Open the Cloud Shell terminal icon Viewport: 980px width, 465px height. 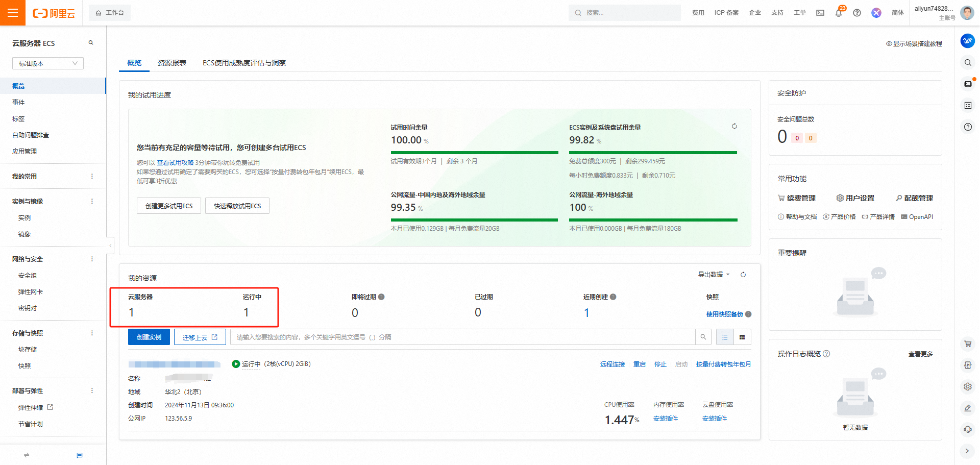point(820,13)
